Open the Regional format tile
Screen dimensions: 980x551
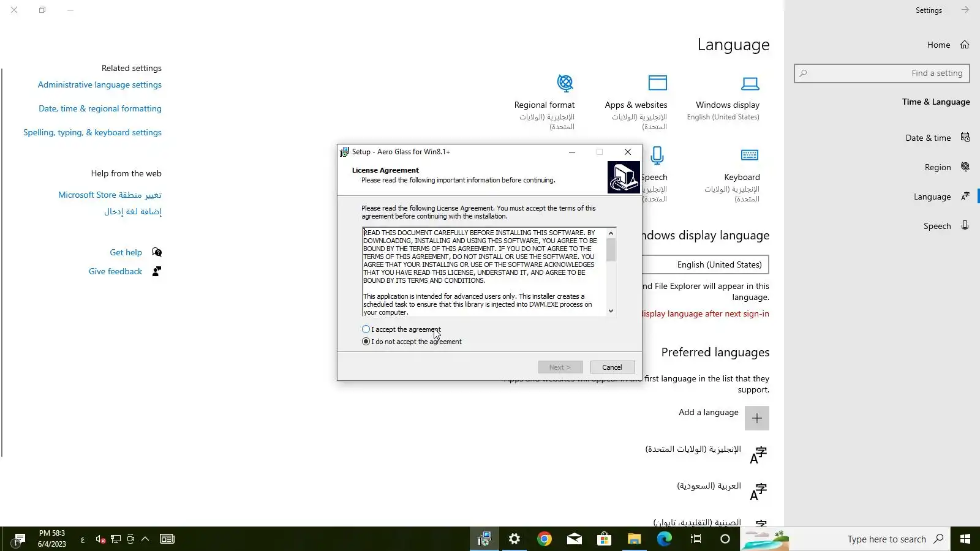coord(545,102)
